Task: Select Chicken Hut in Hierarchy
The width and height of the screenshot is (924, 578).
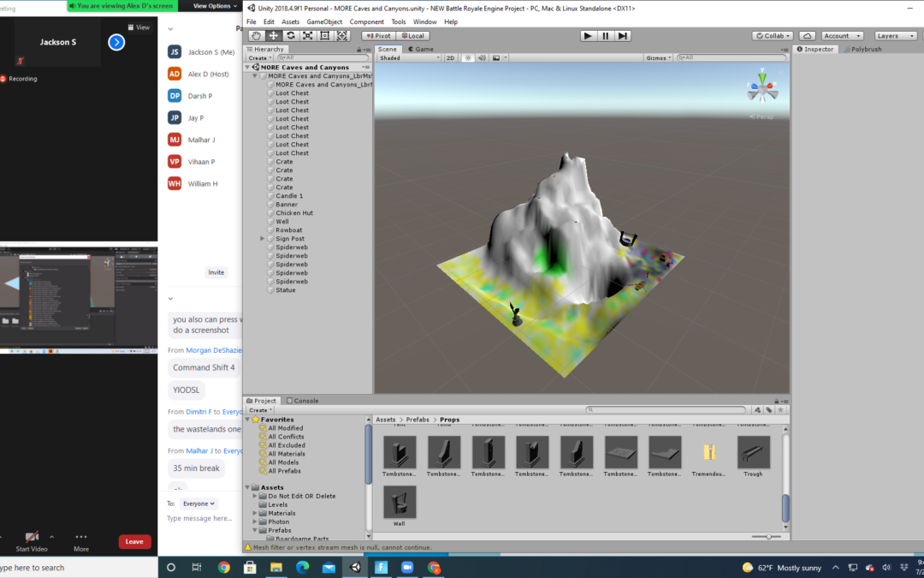Action: pos(294,213)
